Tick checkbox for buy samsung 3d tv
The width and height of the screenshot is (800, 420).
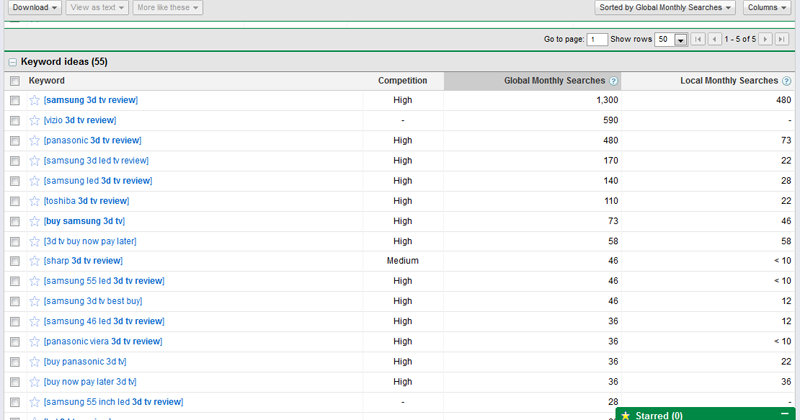coord(14,221)
